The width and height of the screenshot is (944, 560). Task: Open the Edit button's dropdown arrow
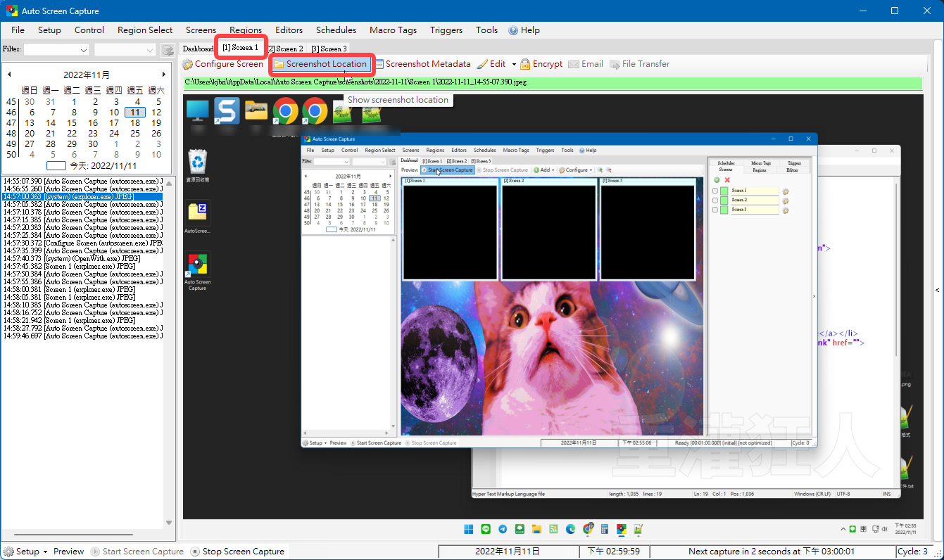tap(514, 64)
